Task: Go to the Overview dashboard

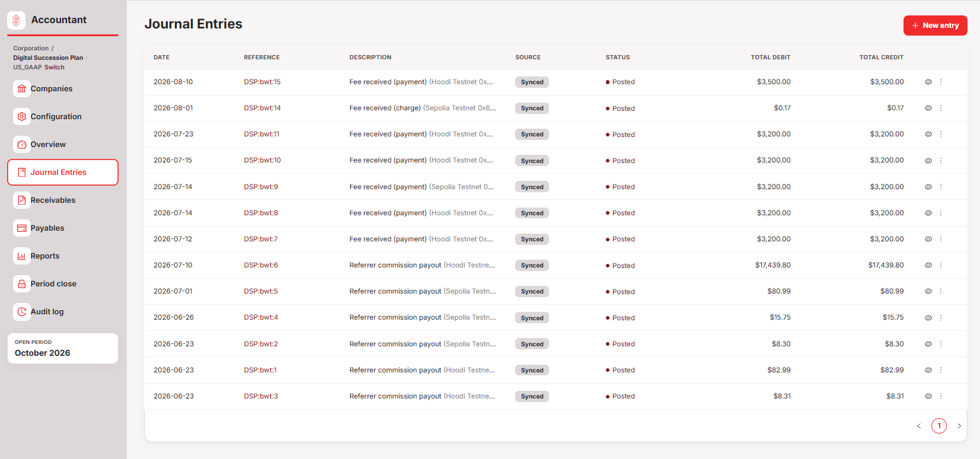Action: pyautogui.click(x=63, y=144)
